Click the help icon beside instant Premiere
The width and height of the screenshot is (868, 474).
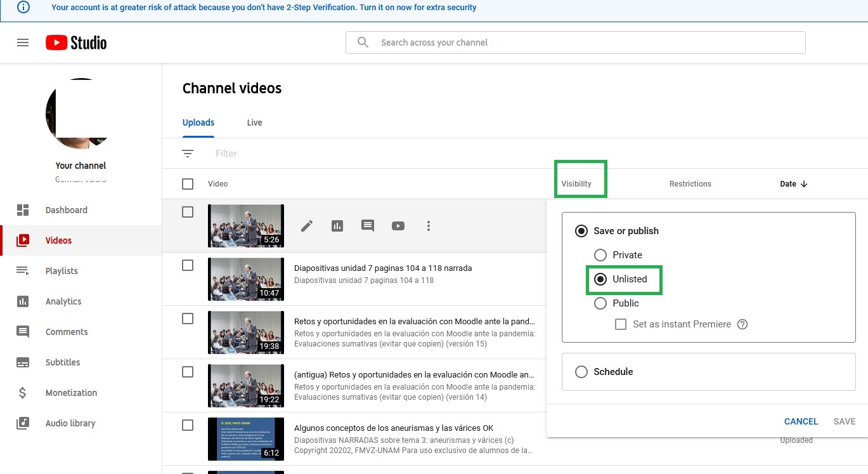click(742, 324)
